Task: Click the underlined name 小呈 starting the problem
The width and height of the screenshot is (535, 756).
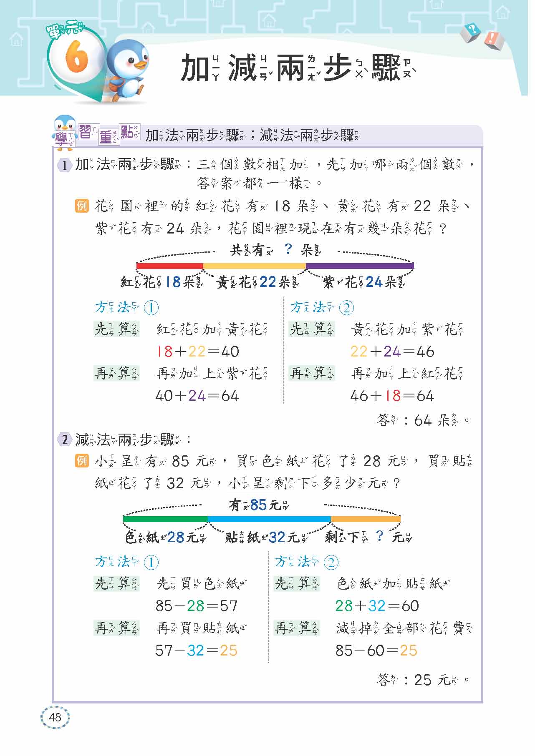Action: (119, 461)
